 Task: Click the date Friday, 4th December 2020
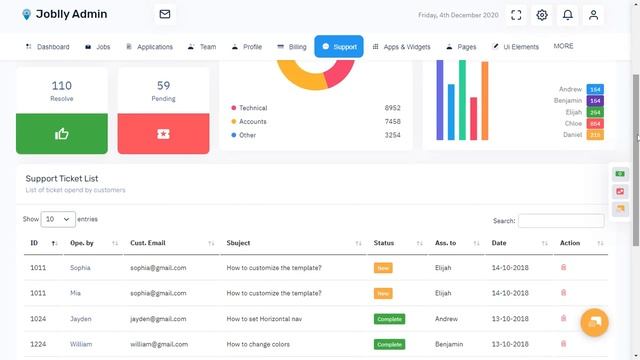[458, 15]
